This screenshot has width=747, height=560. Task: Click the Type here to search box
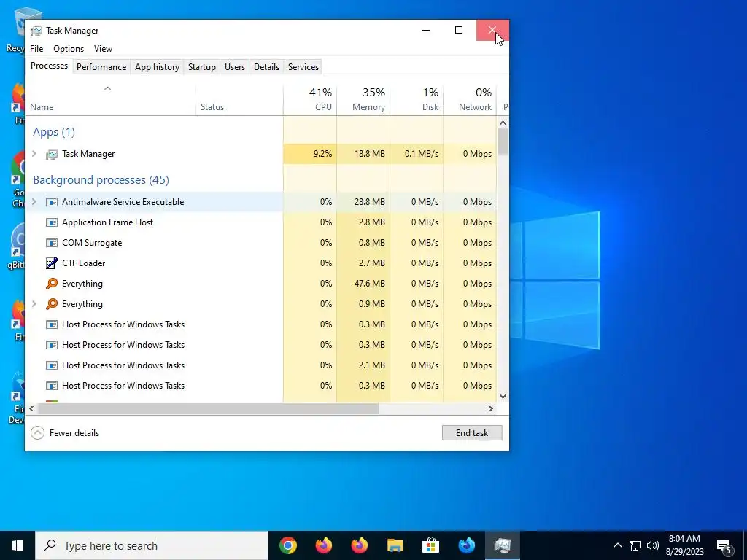[x=152, y=545]
